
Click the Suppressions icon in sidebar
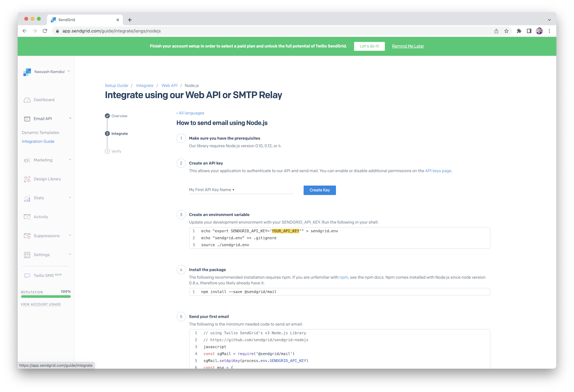coord(27,236)
